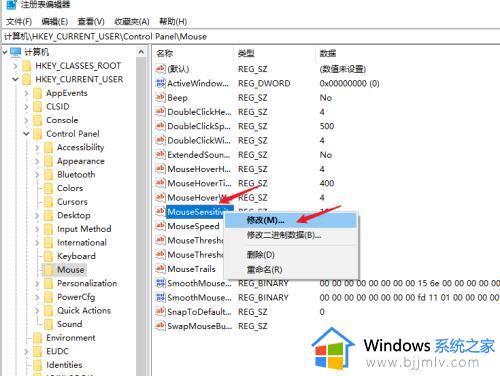Select the Quick Actions tree key
The height and width of the screenshot is (376, 500).
pyautogui.click(x=84, y=311)
